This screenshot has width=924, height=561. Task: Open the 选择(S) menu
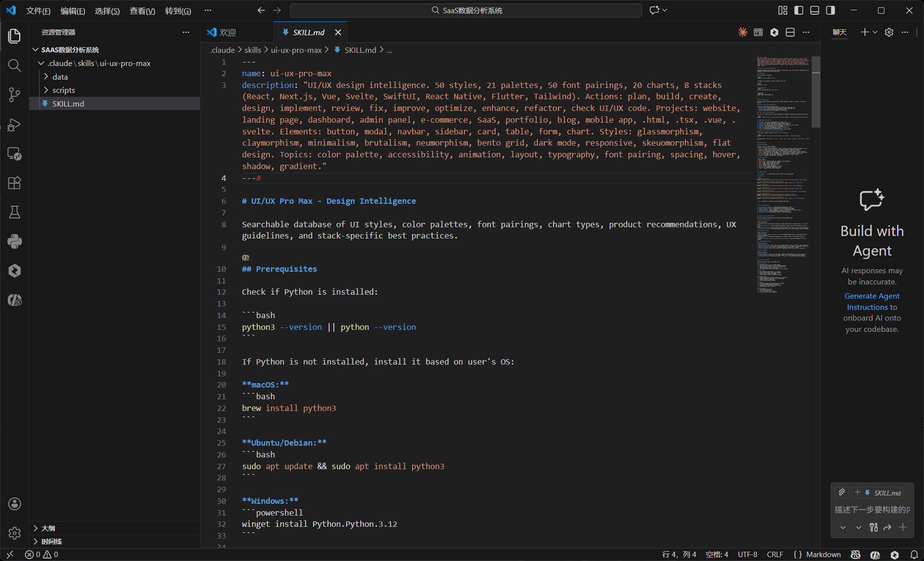click(x=107, y=11)
